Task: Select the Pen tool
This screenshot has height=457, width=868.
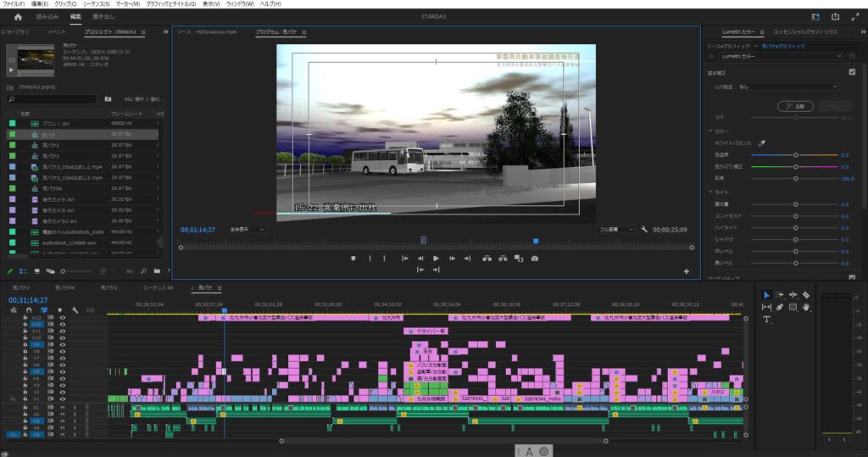Action: tap(780, 307)
